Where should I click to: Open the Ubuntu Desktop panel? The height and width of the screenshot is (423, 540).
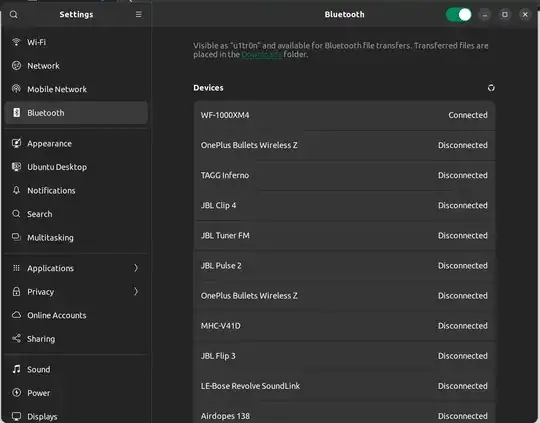pyautogui.click(x=76, y=167)
